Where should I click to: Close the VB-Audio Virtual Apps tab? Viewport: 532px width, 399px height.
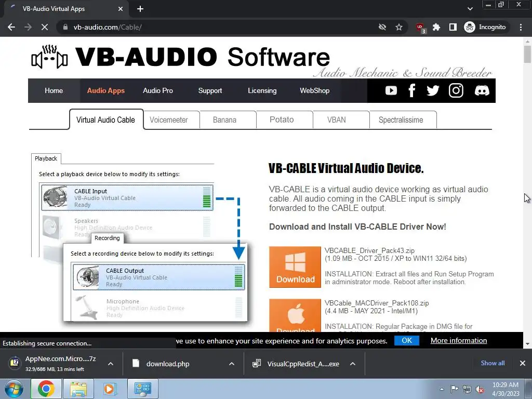(x=121, y=9)
